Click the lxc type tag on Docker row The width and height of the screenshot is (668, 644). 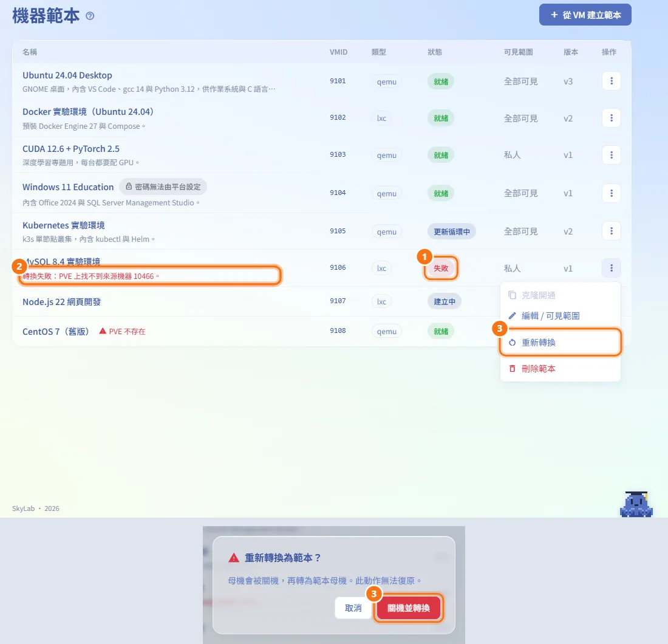click(x=381, y=118)
